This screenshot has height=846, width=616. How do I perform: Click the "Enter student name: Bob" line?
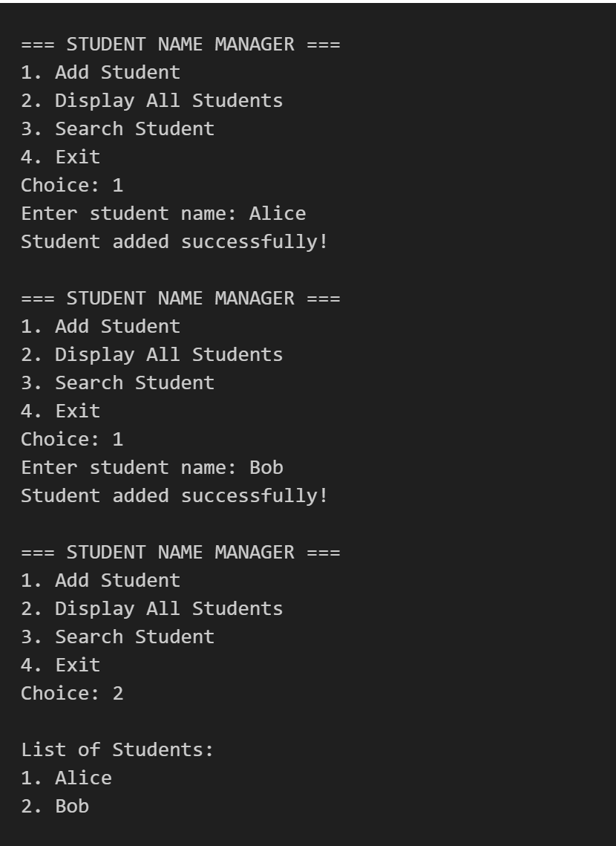tap(152, 468)
